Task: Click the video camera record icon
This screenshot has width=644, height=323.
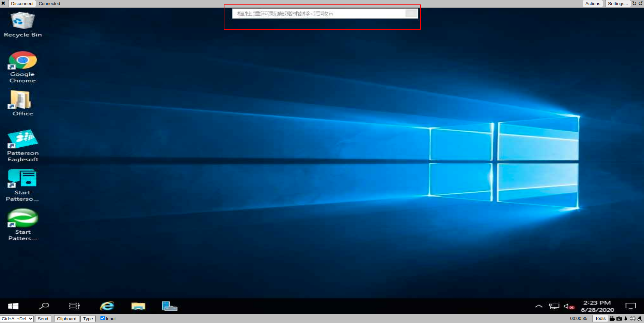Action: [612, 319]
